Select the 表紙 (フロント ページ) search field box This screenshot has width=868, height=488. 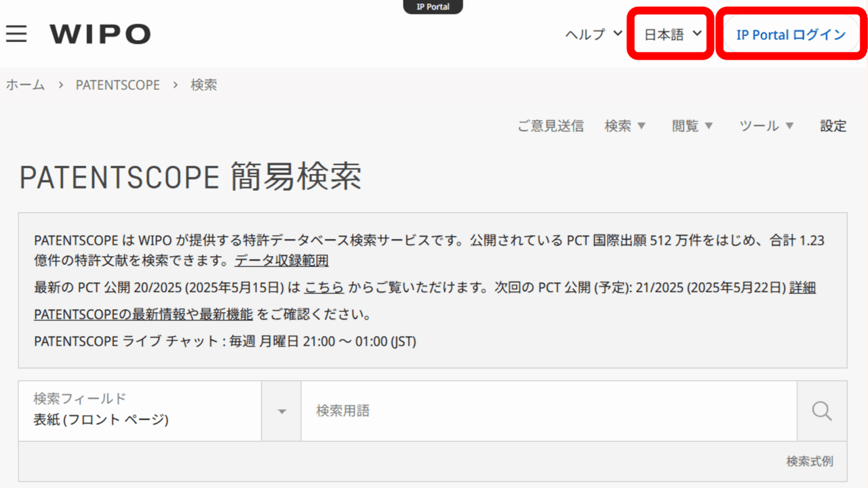[x=140, y=411]
